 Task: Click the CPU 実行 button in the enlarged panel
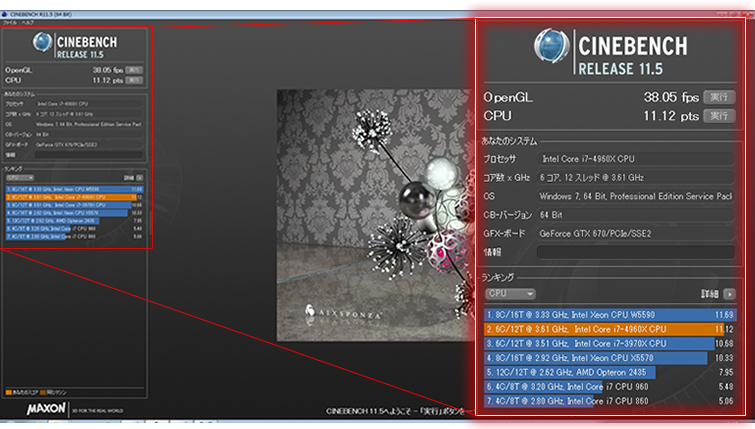tap(715, 116)
